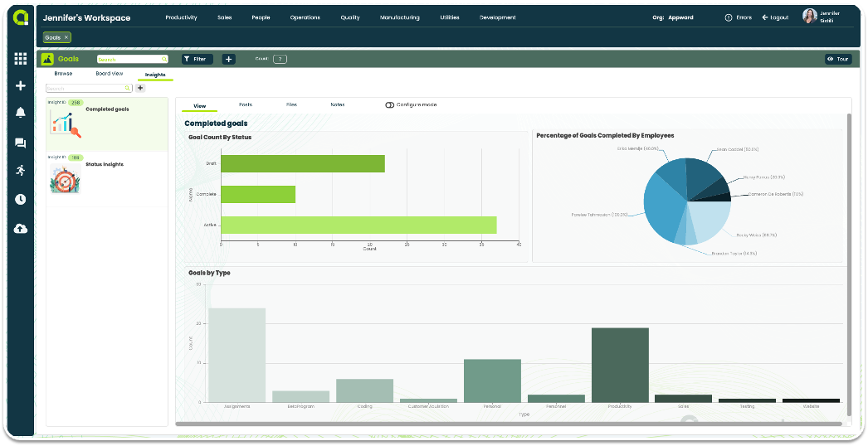
Task: Click the vertical scrollbar of insight view
Action: pyautogui.click(x=850, y=264)
